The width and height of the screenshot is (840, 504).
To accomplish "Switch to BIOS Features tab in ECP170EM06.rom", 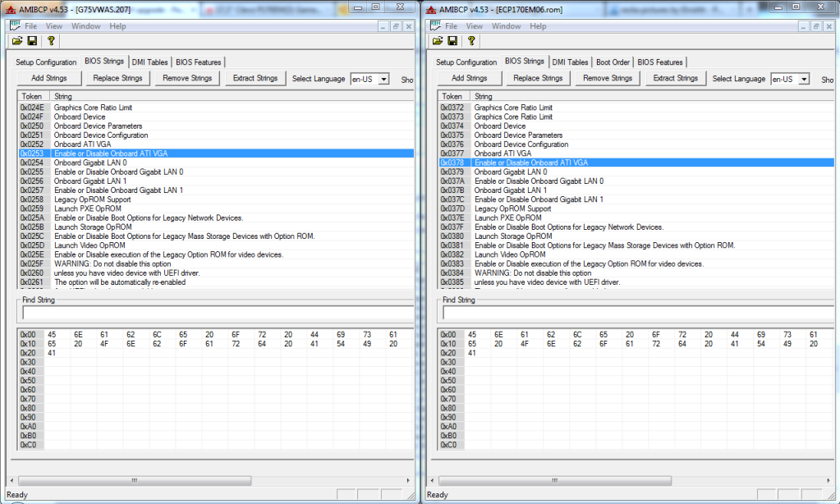I will [x=660, y=62].
